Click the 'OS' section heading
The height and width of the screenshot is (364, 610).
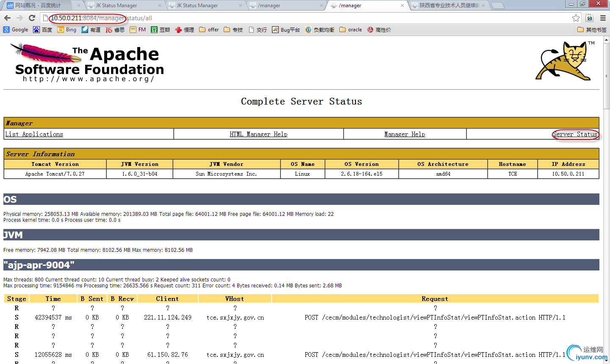tap(301, 199)
